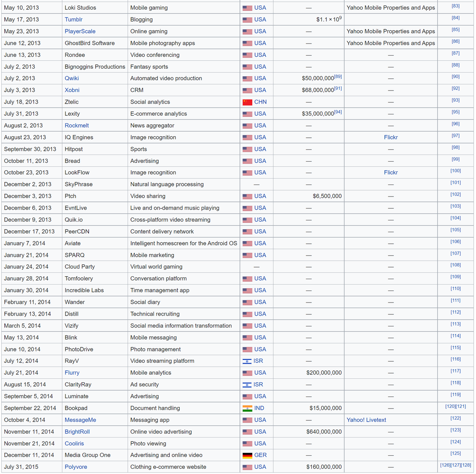Open citation [84] for Tumblr

(x=456, y=18)
